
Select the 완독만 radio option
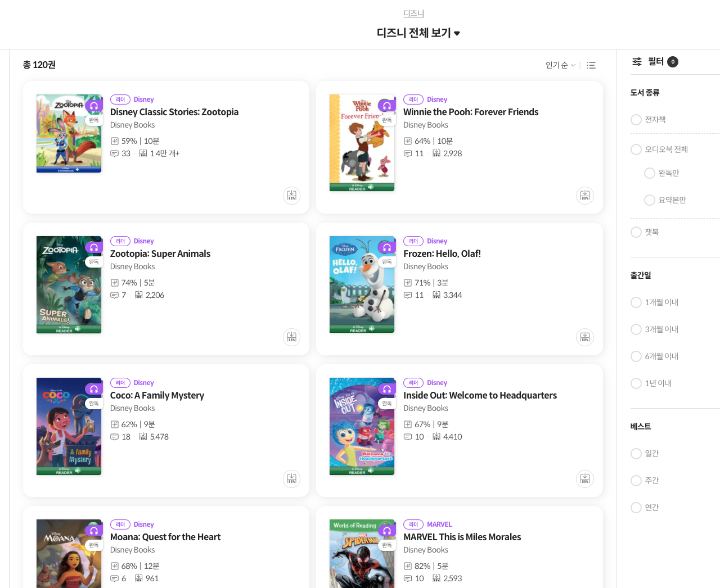click(x=650, y=173)
